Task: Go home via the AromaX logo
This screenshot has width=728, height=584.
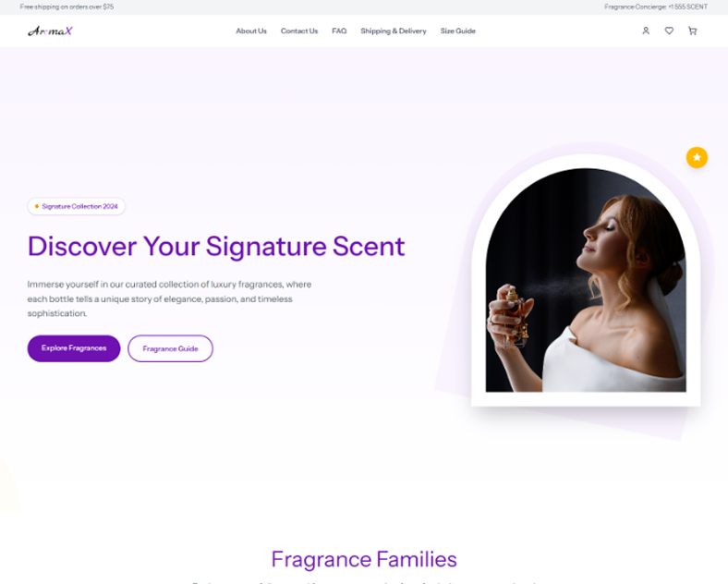Action: point(50,30)
